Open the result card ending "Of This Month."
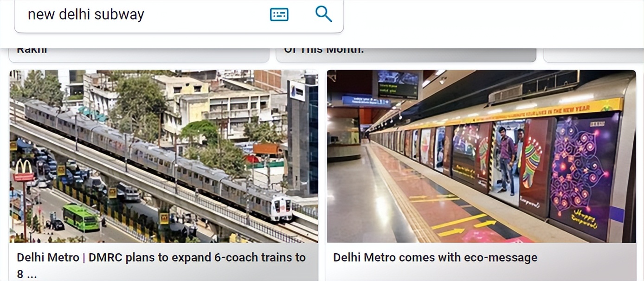This screenshot has height=281, width=644. tap(406, 54)
